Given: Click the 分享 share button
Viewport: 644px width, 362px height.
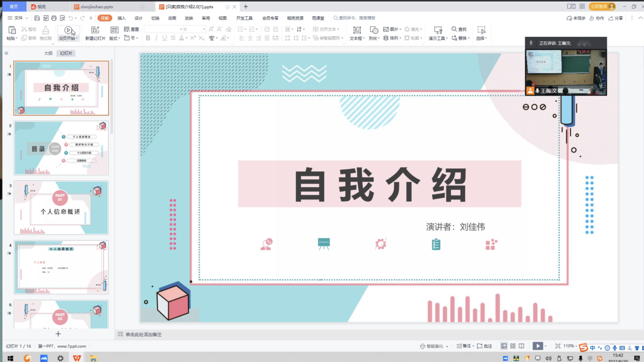Looking at the screenshot, I should coord(616,18).
